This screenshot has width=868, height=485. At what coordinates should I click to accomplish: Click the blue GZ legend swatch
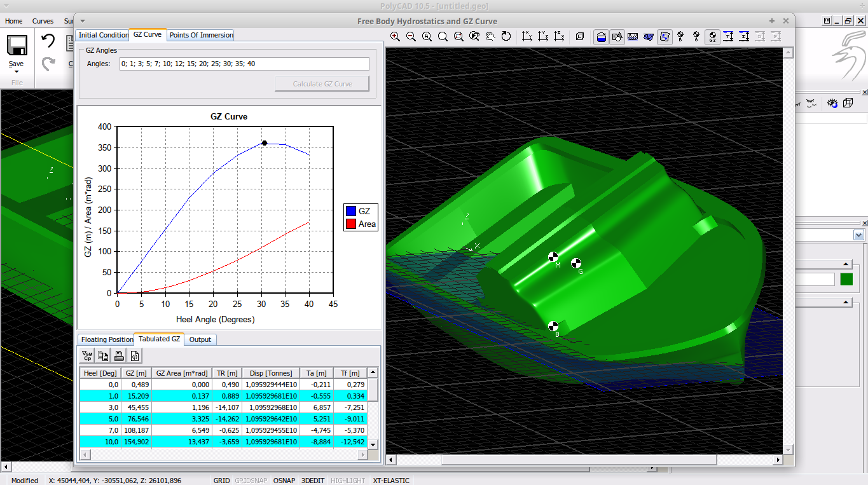click(x=350, y=211)
